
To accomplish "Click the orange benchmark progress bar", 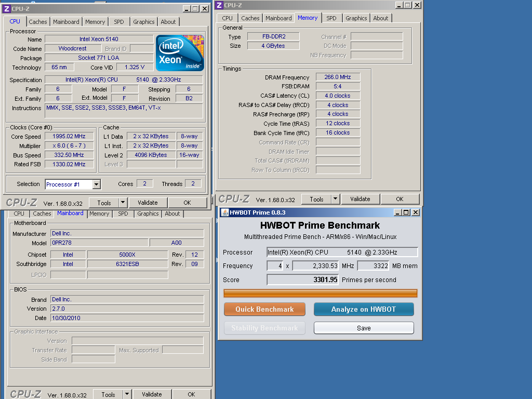I will 320,293.
